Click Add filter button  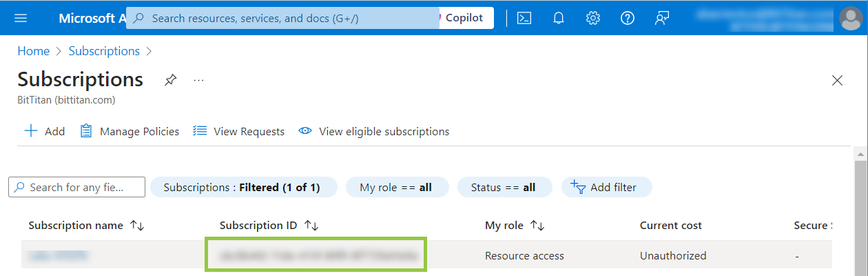606,187
